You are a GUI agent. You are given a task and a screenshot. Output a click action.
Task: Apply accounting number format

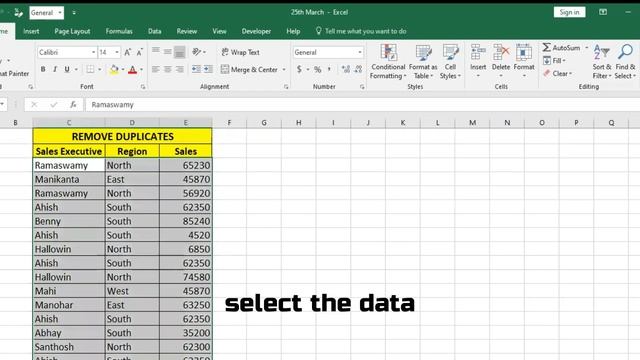(299, 69)
